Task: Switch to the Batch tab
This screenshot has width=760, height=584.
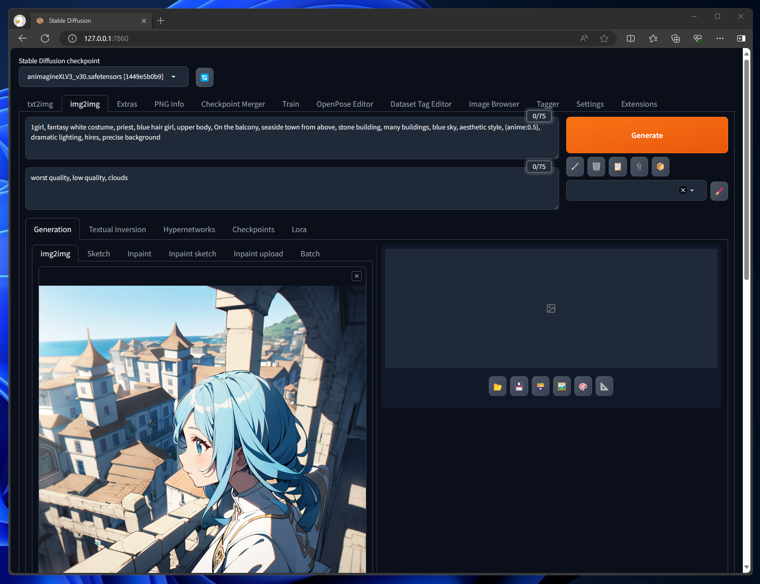Action: [310, 254]
